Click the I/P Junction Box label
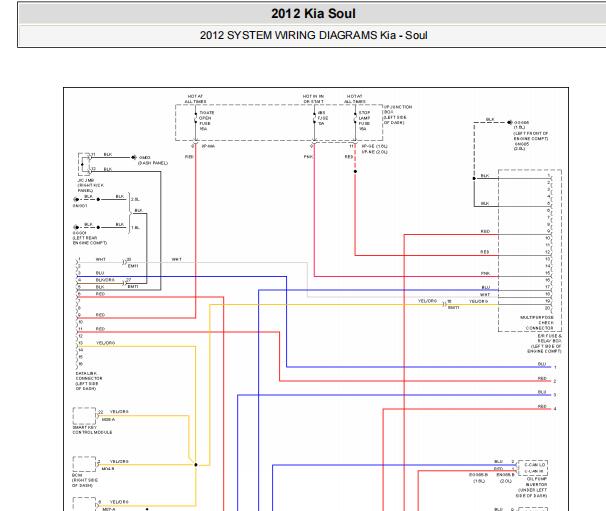Screen dimensions: 606x511 coord(397,114)
